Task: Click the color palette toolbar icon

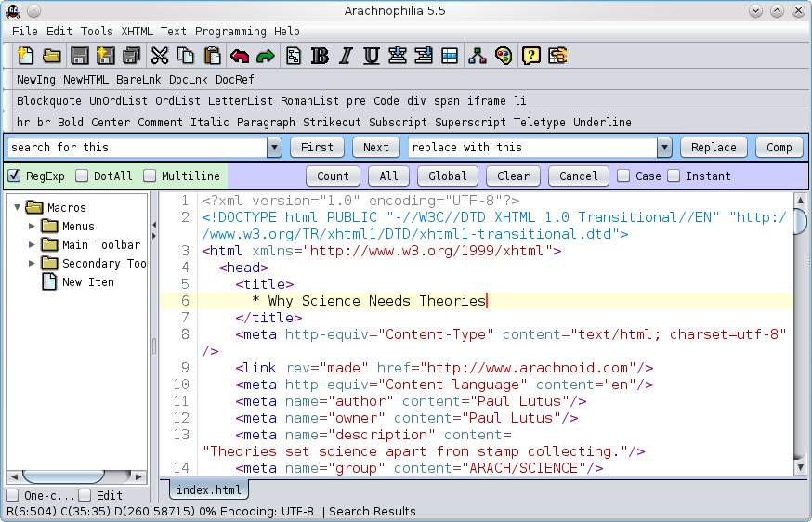Action: [503, 56]
